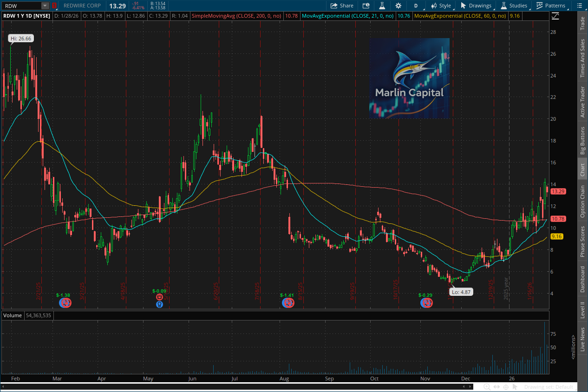Screen dimensions: 588x392
Task: Click the Volume study label
Action: pyautogui.click(x=13, y=315)
